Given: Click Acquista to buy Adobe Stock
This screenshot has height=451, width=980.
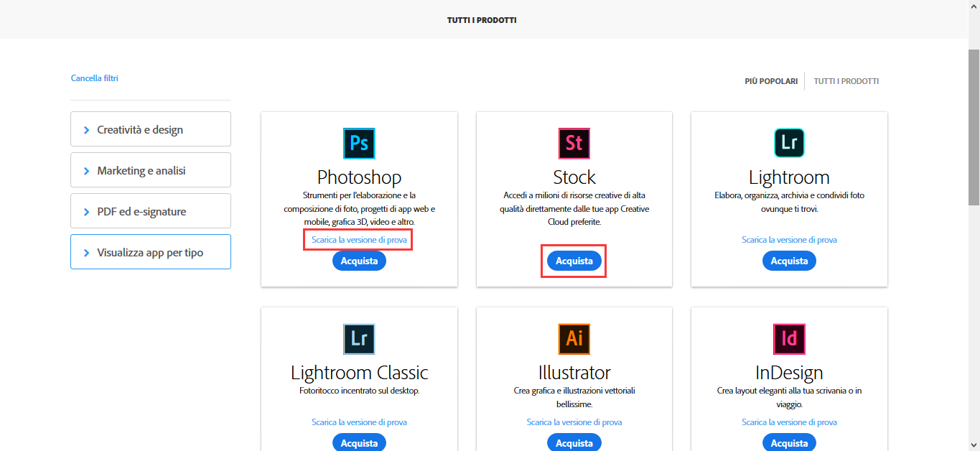Looking at the screenshot, I should (573, 260).
